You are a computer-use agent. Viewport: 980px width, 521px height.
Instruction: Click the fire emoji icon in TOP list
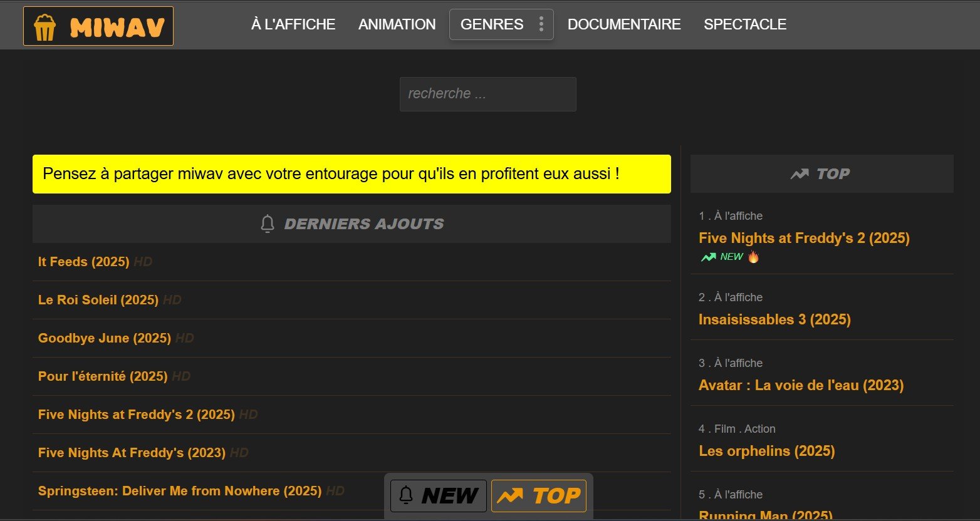pyautogui.click(x=753, y=257)
